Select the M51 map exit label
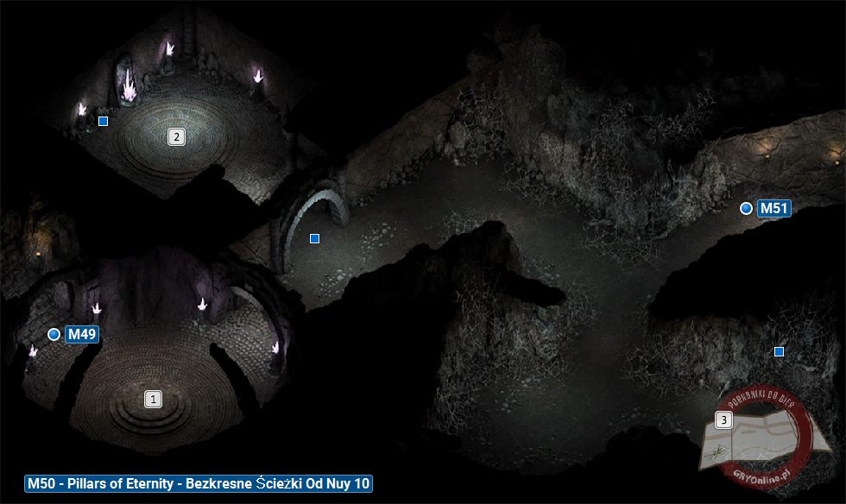846x504 pixels. 774,208
